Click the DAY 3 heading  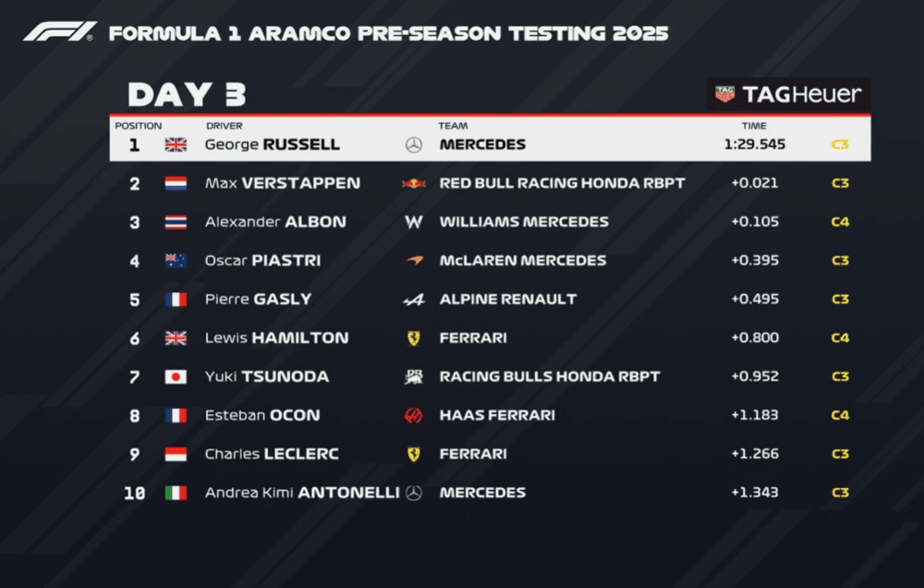pyautogui.click(x=187, y=94)
